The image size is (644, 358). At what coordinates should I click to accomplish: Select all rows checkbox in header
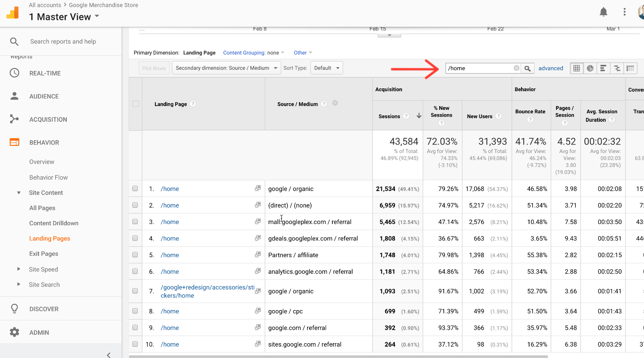pyautogui.click(x=136, y=104)
